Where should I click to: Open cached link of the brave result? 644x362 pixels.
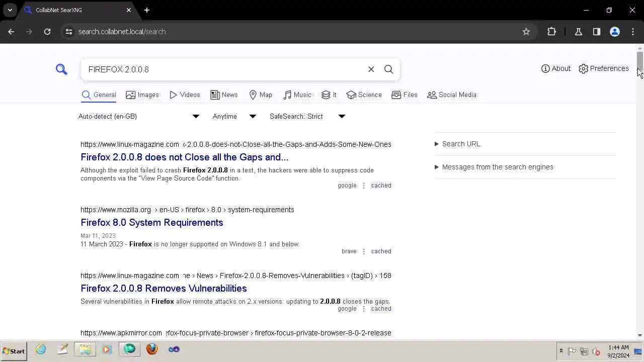click(381, 251)
